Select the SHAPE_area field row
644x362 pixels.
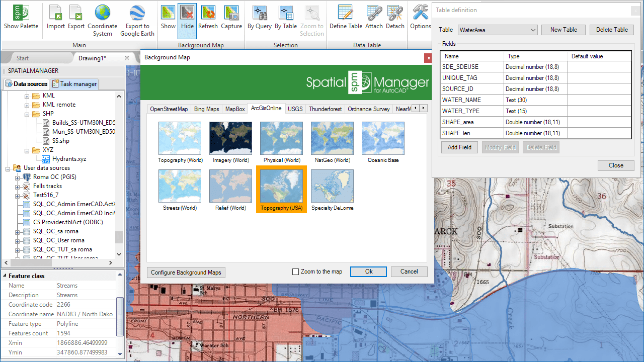(x=536, y=122)
